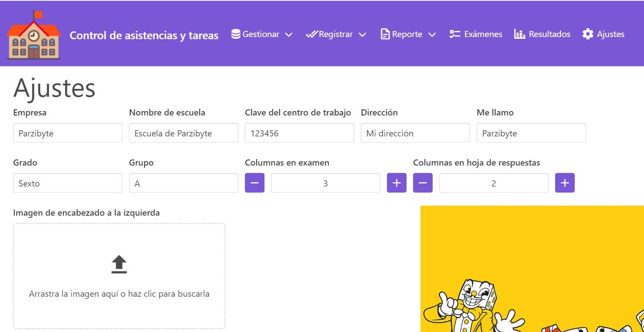644x332 pixels.
Task: Click the Ajustes gear icon
Action: [x=588, y=34]
